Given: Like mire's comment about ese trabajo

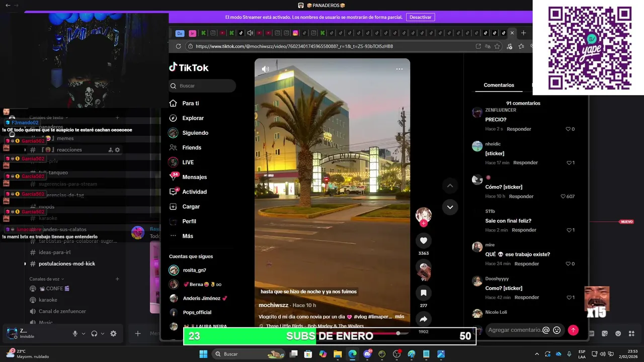Looking at the screenshot, I should coord(569,264).
